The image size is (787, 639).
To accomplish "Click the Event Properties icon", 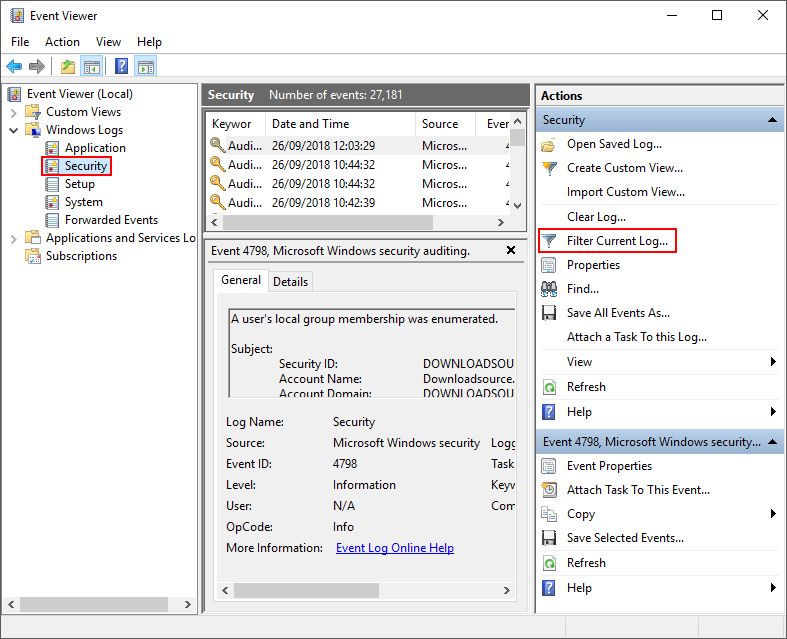I will click(x=549, y=466).
